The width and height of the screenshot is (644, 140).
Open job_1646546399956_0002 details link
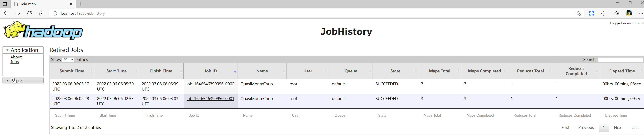point(210,84)
